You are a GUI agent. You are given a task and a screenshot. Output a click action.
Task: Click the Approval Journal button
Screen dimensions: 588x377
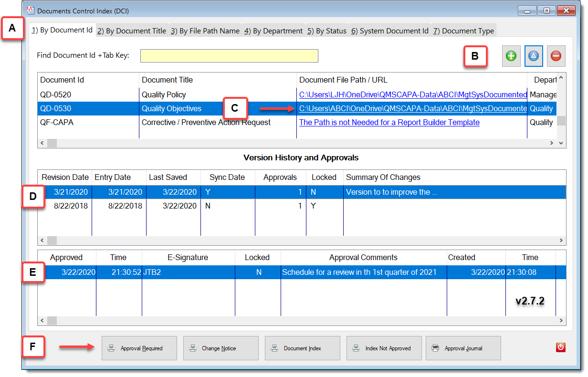463,348
